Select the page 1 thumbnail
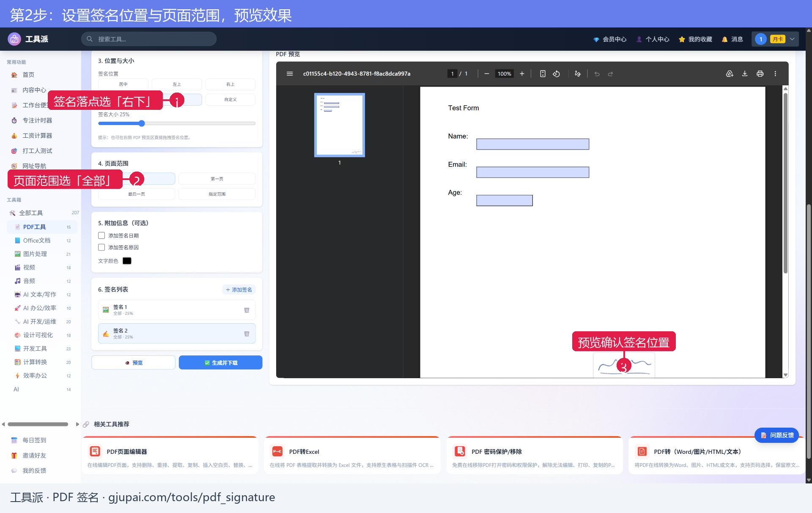The image size is (812, 513). pyautogui.click(x=340, y=125)
